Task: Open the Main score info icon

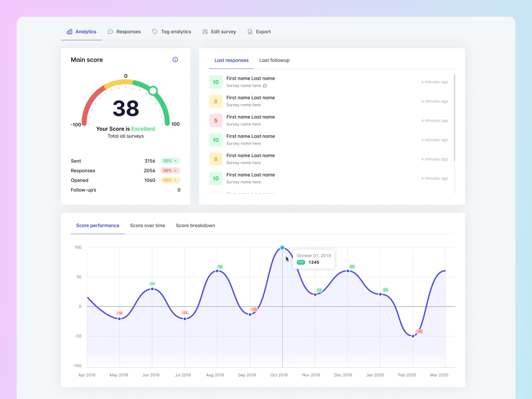Action: 175,60
